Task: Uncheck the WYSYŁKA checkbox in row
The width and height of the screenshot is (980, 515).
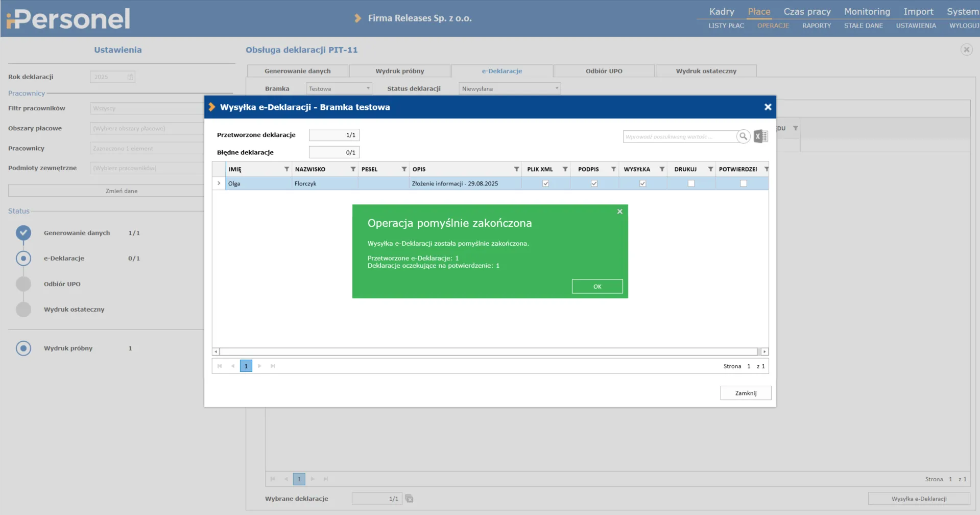Action: tap(642, 183)
